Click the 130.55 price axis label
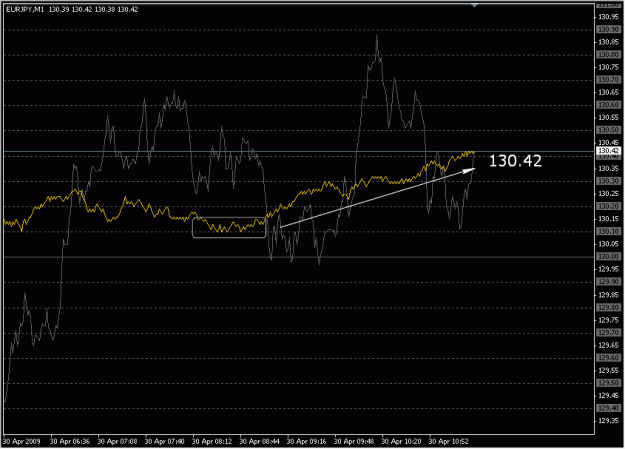This screenshot has width=625, height=449. coord(608,118)
